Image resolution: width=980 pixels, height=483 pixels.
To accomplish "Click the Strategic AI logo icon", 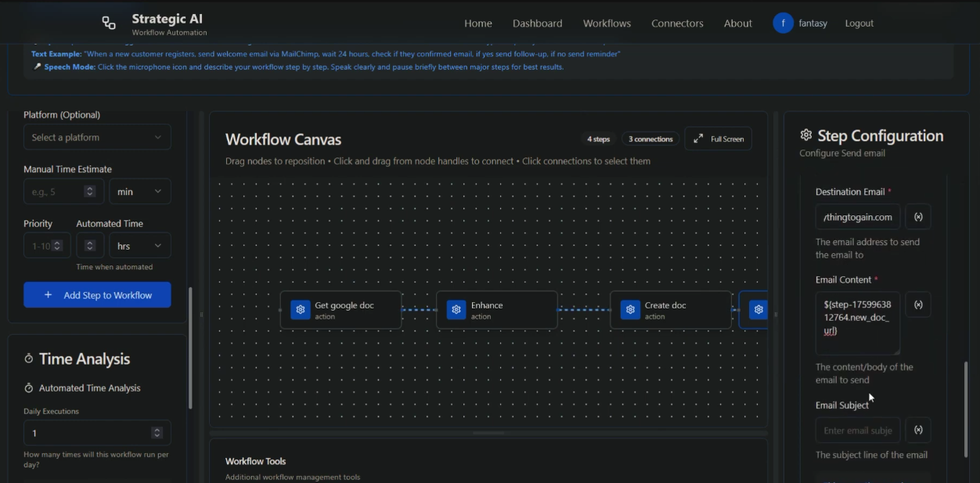I will coord(108,22).
